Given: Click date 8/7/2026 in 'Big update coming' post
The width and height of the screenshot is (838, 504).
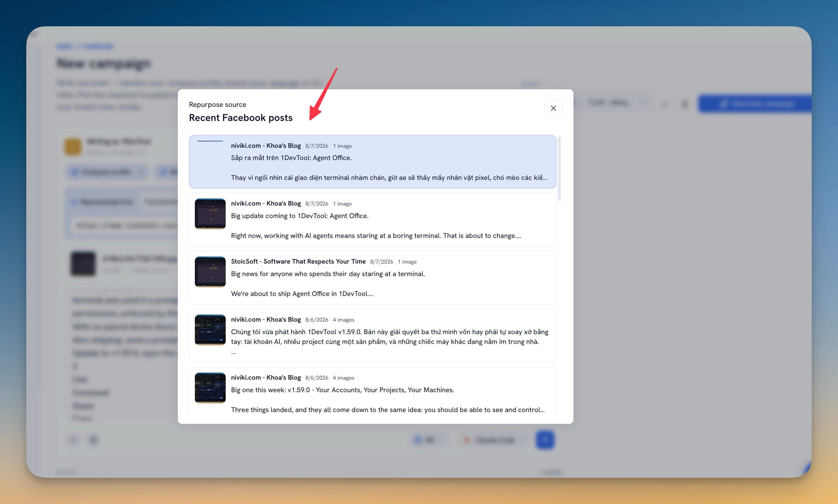Looking at the screenshot, I should [316, 203].
